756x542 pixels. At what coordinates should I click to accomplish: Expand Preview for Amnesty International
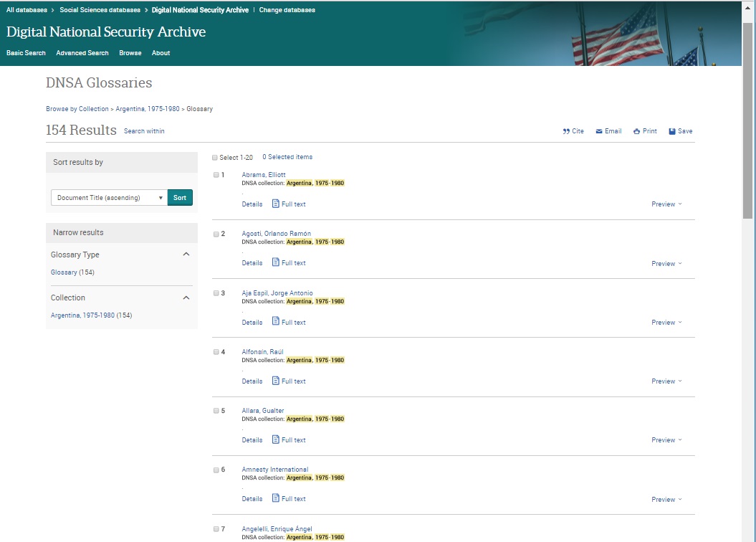(666, 499)
